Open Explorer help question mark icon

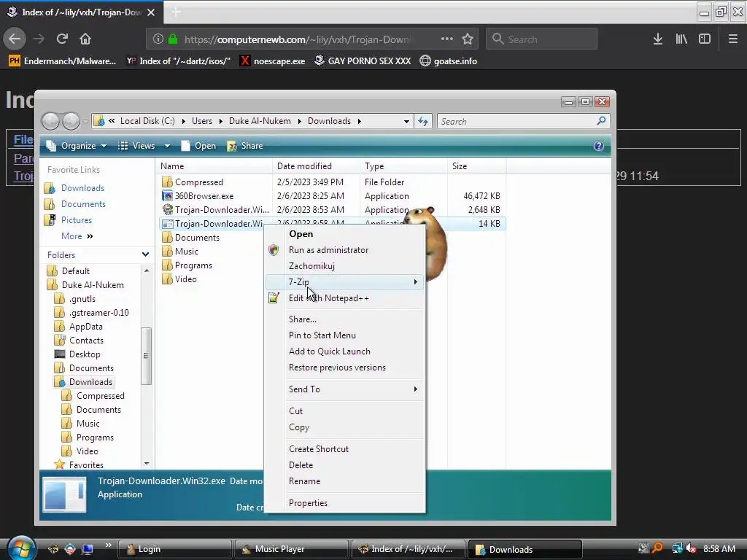(599, 146)
